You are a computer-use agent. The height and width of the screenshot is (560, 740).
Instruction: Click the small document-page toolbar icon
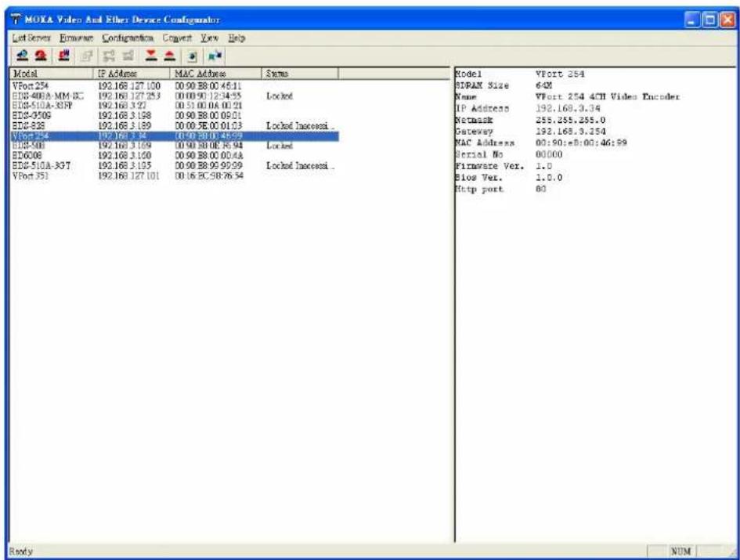click(x=192, y=56)
